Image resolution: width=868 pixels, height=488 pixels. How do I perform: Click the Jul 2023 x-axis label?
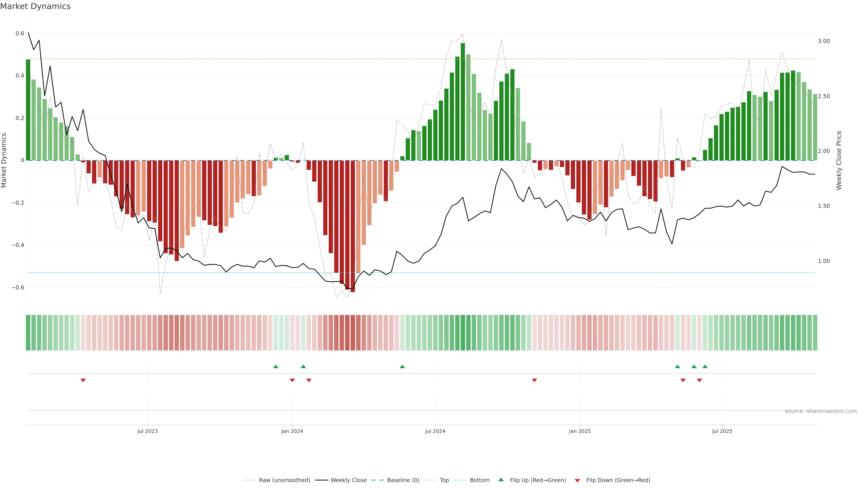pyautogui.click(x=147, y=431)
